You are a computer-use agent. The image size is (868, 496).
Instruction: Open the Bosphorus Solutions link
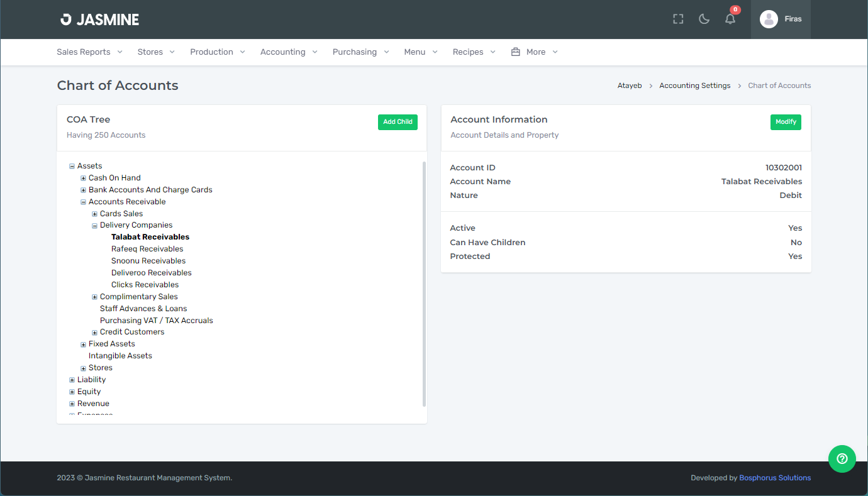pos(774,478)
